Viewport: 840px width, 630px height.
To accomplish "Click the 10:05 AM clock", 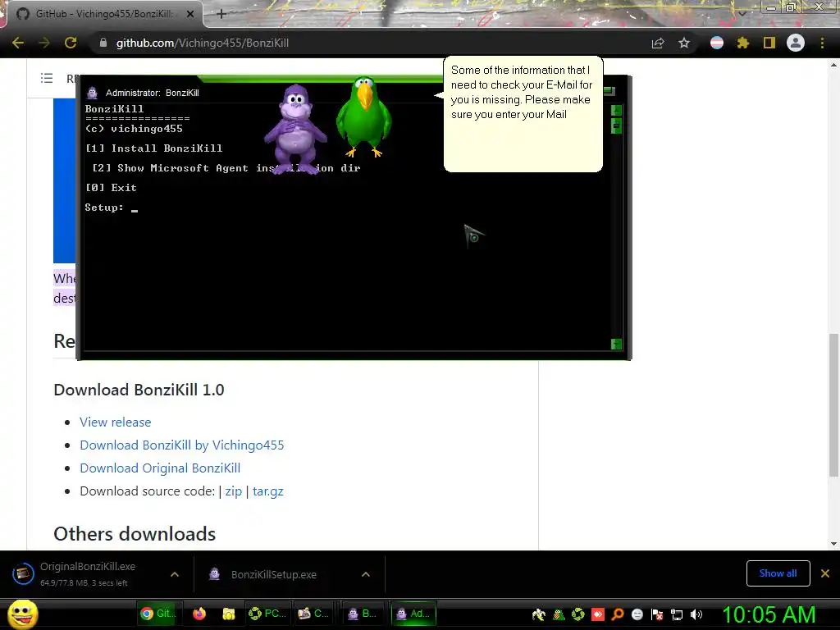I will (x=769, y=614).
